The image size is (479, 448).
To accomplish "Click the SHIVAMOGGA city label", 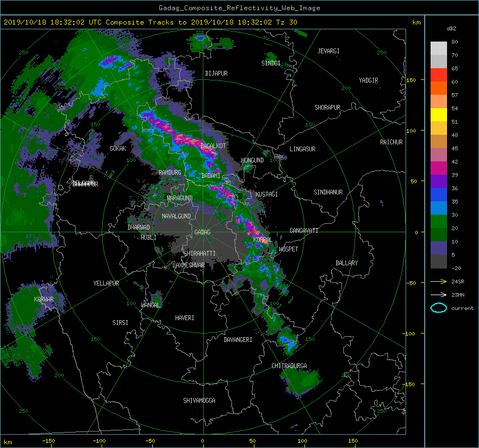I will click(199, 400).
